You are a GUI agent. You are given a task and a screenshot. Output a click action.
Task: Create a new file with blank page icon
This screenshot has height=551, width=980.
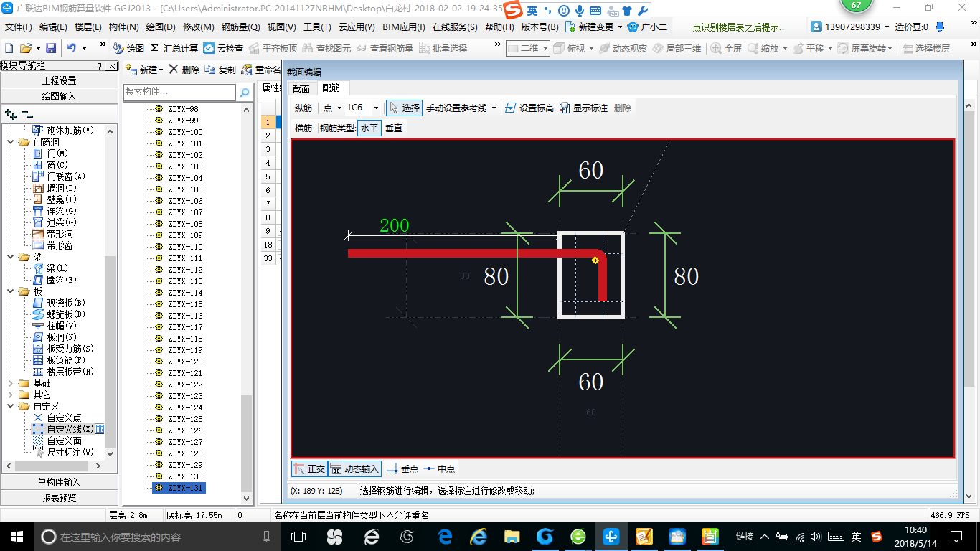(x=9, y=48)
